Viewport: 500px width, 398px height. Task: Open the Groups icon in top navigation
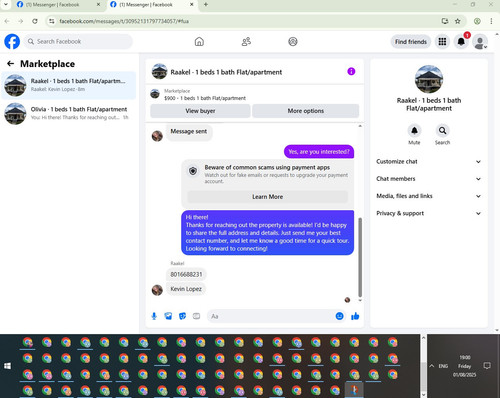pos(293,42)
